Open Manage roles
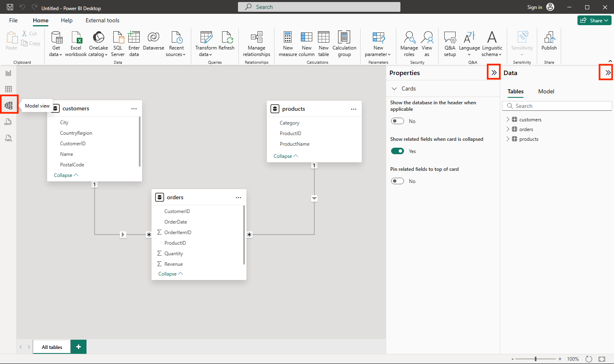 point(409,44)
